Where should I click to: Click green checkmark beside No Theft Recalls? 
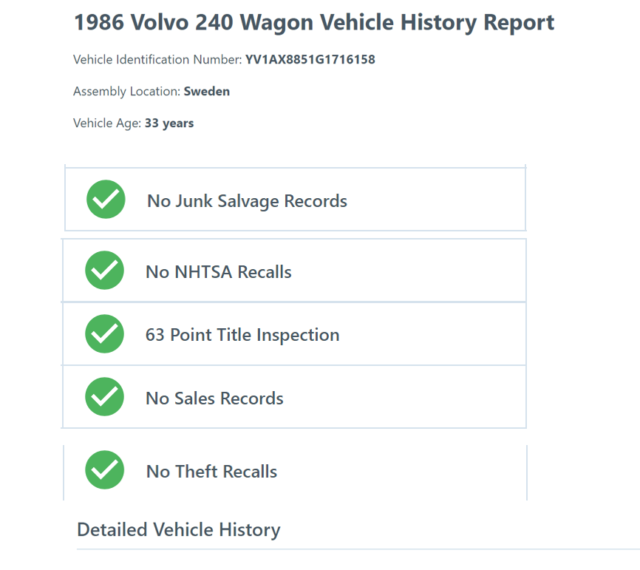coord(104,471)
